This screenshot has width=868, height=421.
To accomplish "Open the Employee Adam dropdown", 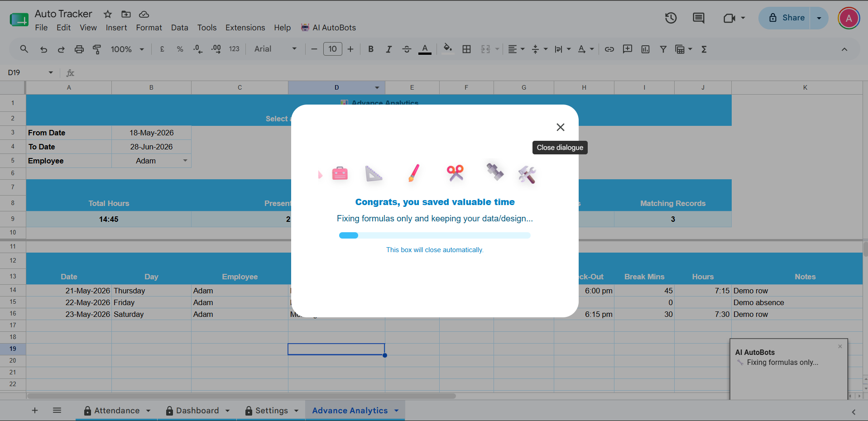I will pyautogui.click(x=185, y=161).
